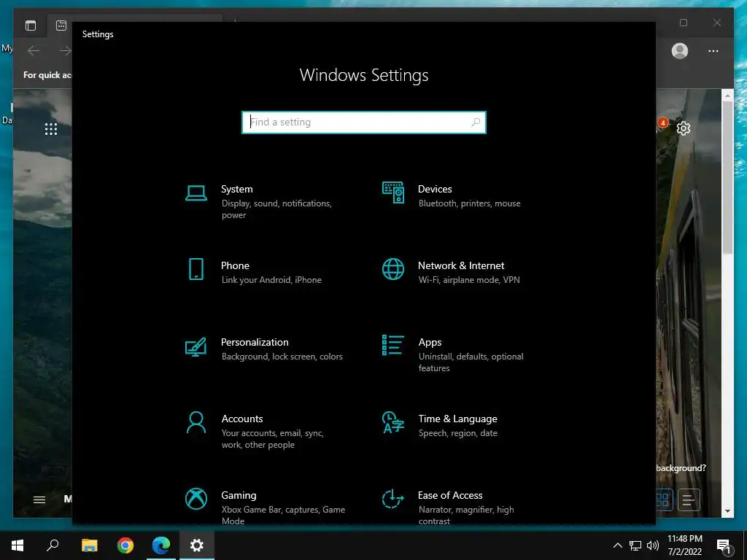Click the Edge notification badge with 4
Viewport: 747px width, 560px height.
click(662, 122)
